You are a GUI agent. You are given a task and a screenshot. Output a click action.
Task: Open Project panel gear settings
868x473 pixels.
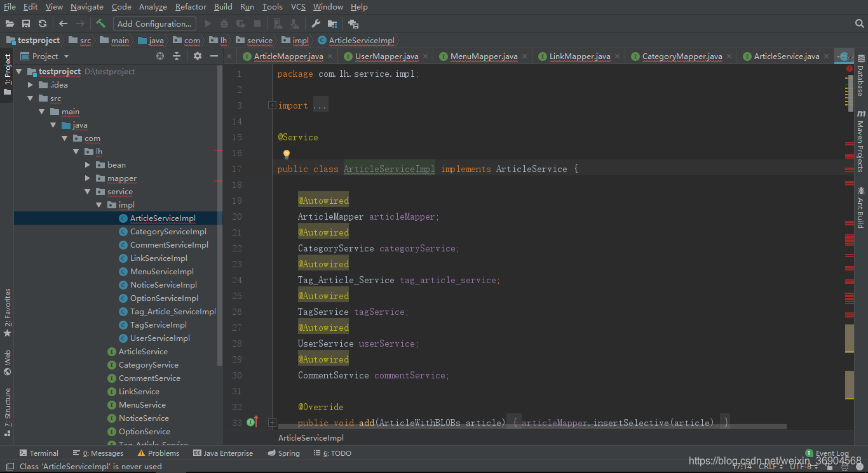[x=198, y=56]
